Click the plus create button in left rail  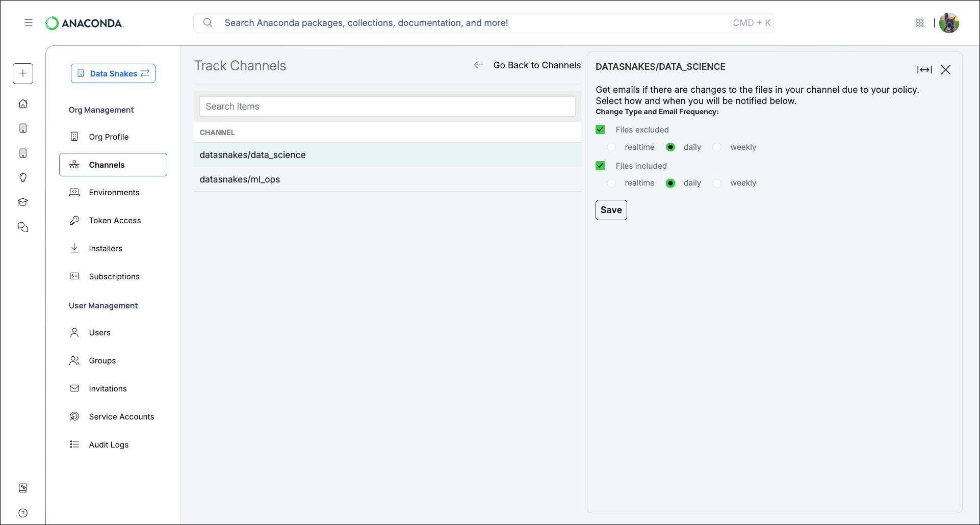[x=23, y=73]
